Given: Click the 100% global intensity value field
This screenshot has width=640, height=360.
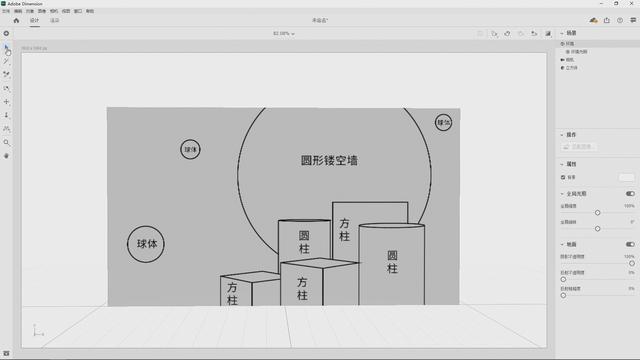Looking at the screenshot, I should [629, 206].
